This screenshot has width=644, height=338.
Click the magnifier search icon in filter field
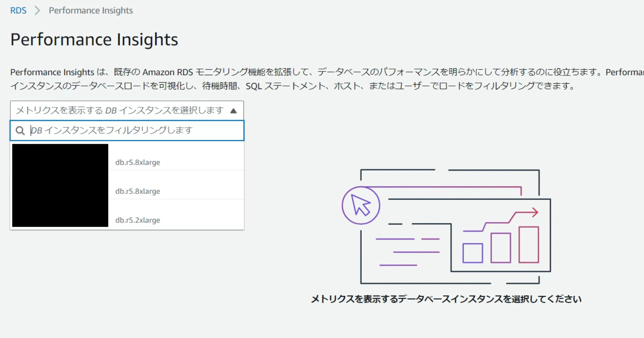click(20, 130)
